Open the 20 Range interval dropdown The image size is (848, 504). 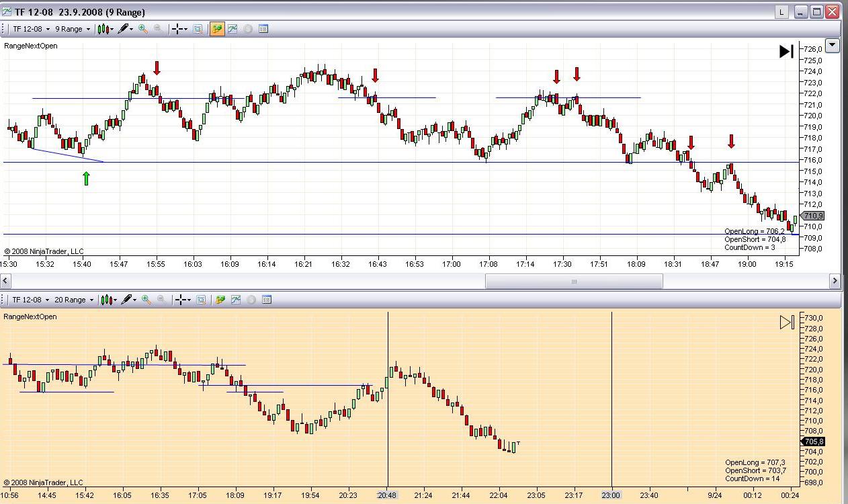75,300
